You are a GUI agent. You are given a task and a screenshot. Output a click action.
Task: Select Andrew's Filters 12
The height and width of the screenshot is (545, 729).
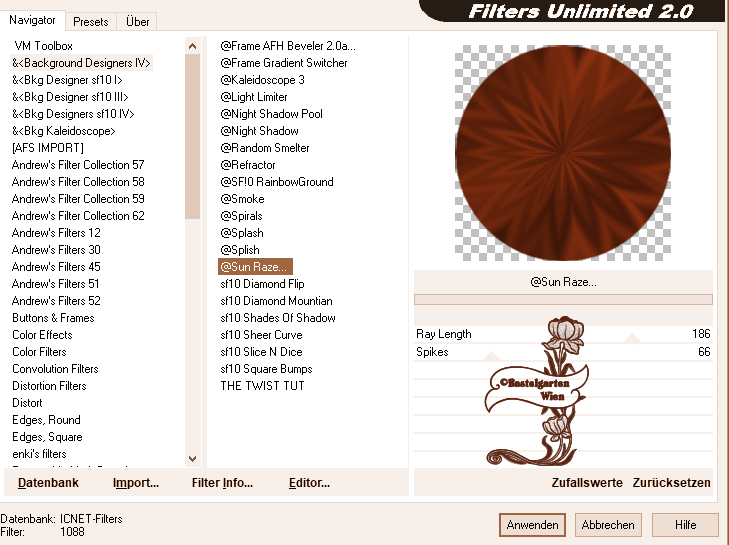[x=56, y=233]
